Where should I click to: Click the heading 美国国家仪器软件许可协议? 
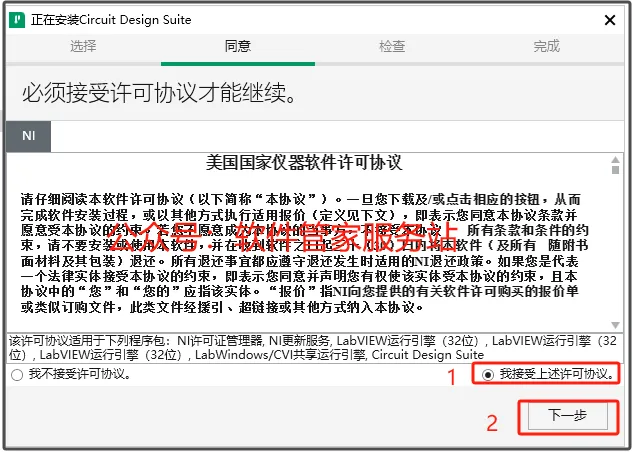pos(304,163)
